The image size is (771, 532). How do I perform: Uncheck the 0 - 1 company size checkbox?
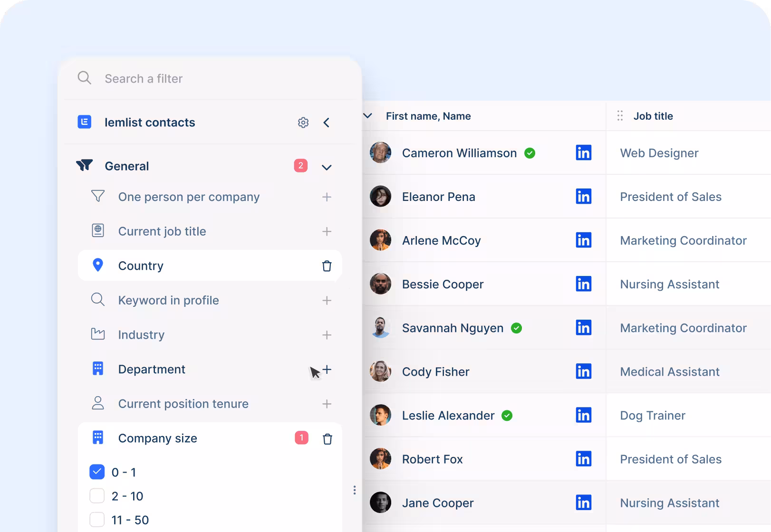click(97, 472)
